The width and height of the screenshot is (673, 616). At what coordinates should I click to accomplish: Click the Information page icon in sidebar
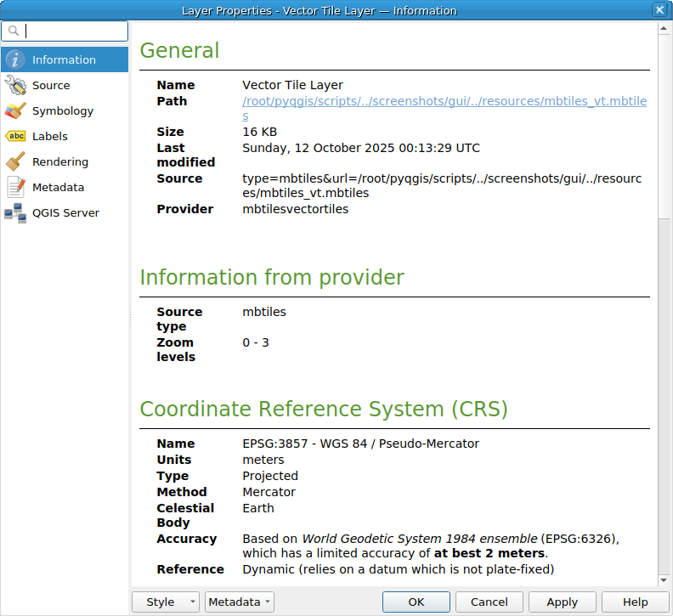[15, 59]
